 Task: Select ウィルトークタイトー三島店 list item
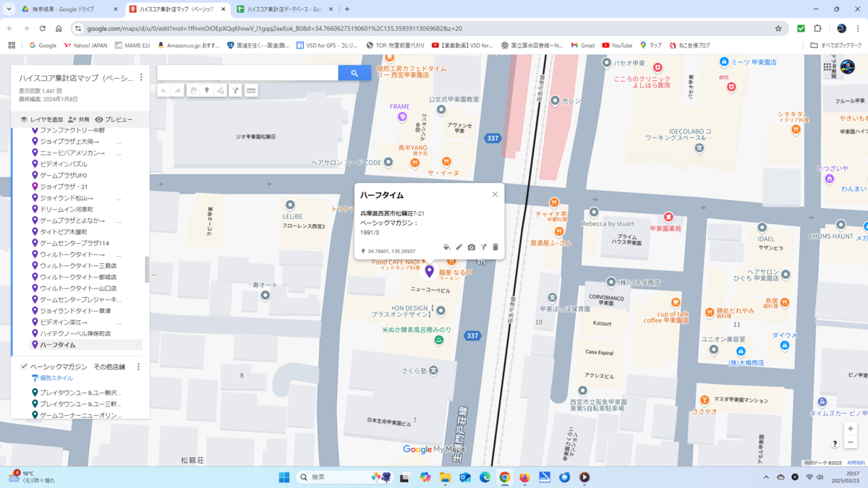78,266
